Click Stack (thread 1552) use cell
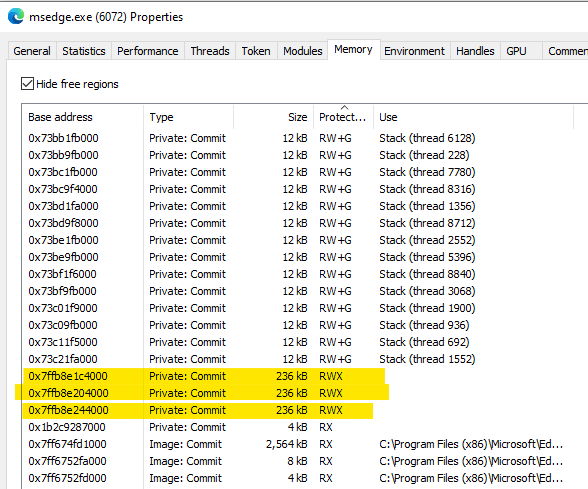This screenshot has height=489, width=588. pyautogui.click(x=427, y=359)
